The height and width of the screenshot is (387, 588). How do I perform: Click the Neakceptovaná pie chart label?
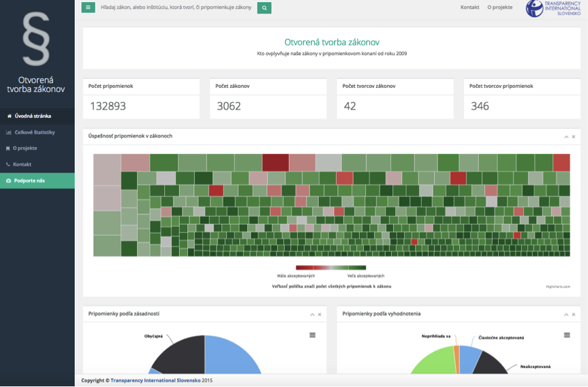click(x=536, y=367)
